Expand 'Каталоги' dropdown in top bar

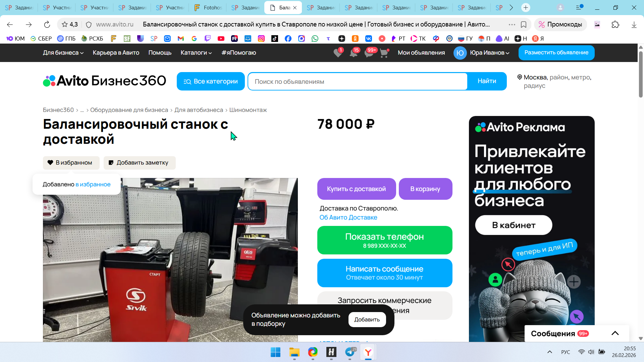click(196, 53)
